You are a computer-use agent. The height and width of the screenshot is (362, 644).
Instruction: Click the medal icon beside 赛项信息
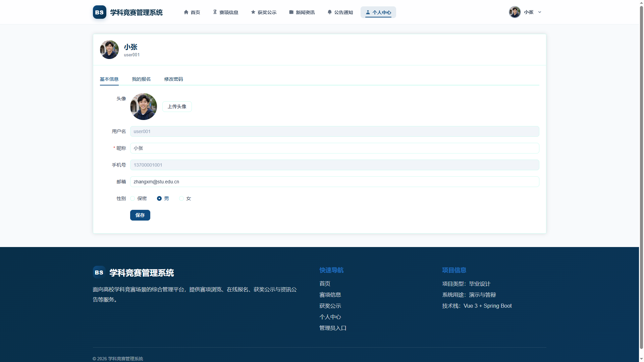215,12
